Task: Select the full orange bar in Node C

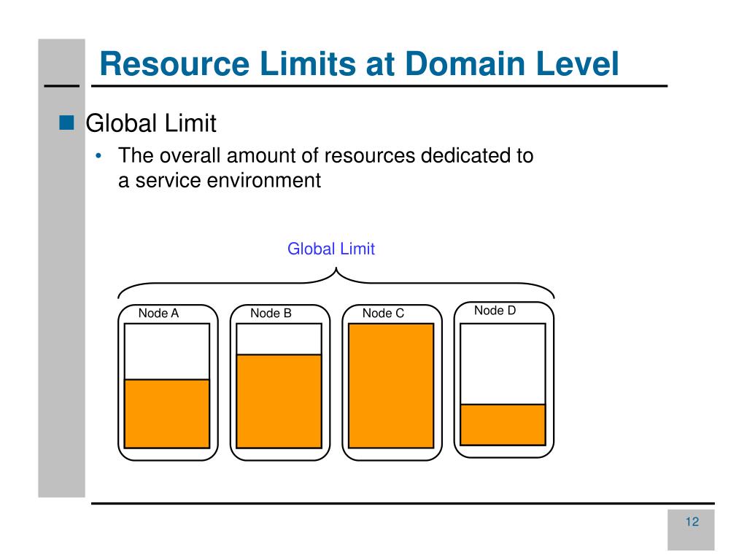Action: (391, 386)
